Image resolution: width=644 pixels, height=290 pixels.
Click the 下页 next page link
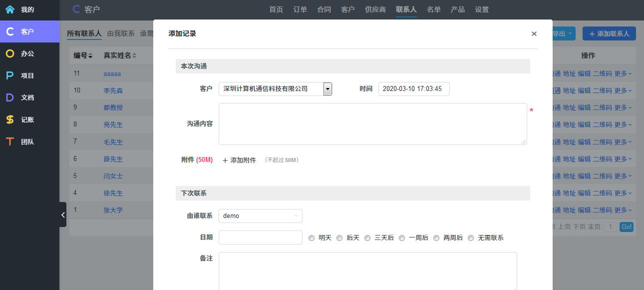579,227
